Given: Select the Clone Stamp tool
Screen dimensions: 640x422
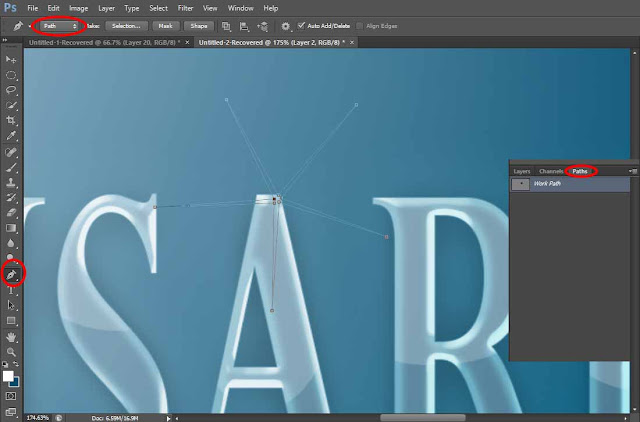Looking at the screenshot, I should pyautogui.click(x=11, y=182).
